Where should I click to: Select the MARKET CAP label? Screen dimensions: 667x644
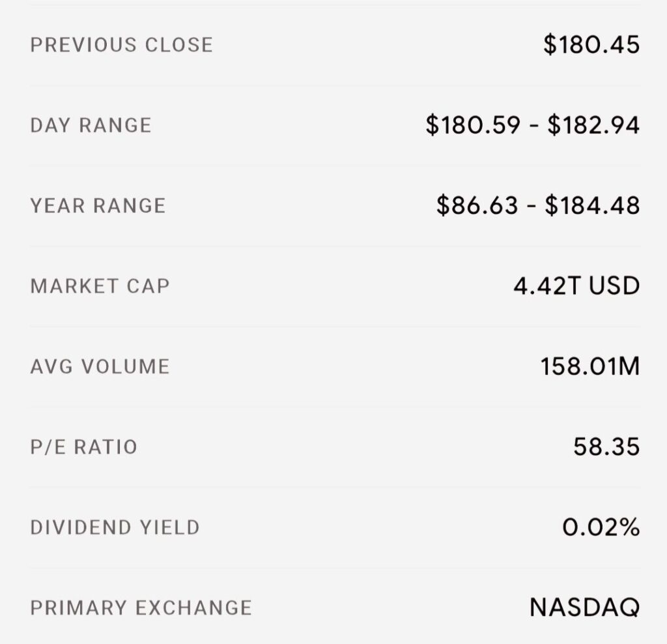point(100,286)
